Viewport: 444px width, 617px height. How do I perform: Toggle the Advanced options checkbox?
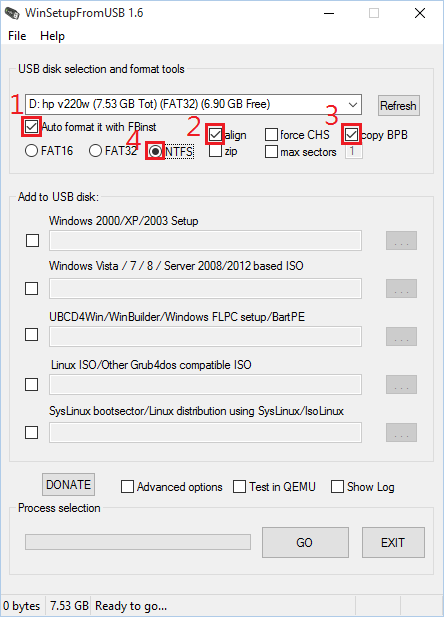[127, 487]
